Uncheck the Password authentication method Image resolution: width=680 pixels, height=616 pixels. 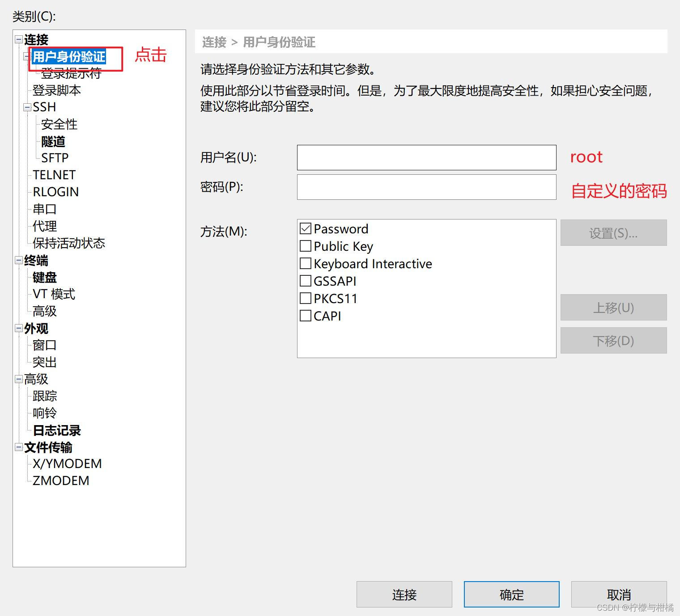tap(306, 228)
